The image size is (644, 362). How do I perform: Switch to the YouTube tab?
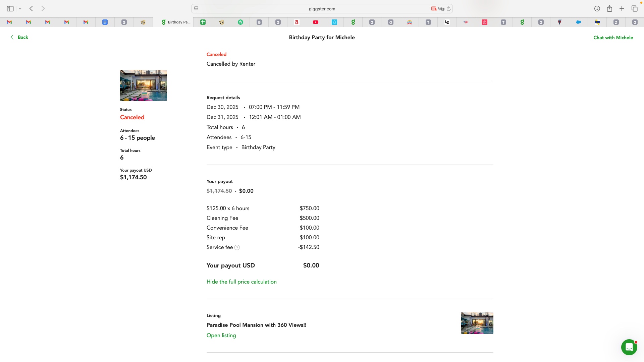coord(316,22)
